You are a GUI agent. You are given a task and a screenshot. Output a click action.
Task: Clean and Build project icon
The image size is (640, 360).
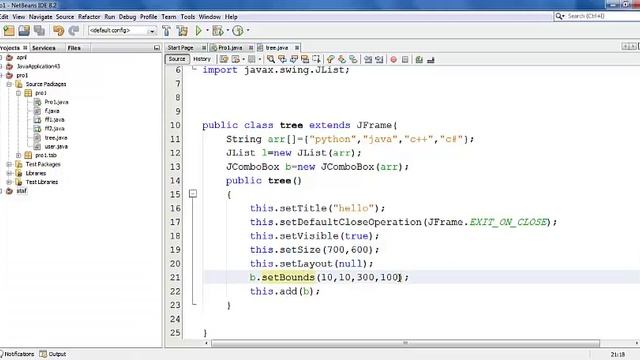pos(182,31)
